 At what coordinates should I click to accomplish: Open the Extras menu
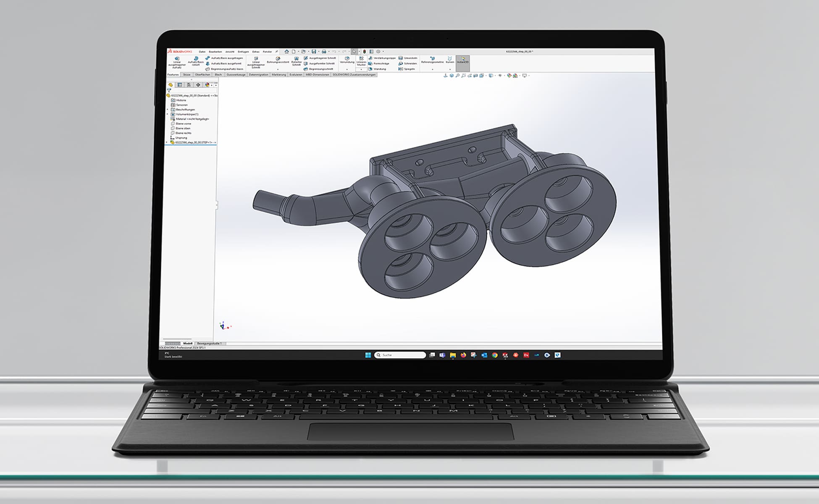(x=256, y=52)
